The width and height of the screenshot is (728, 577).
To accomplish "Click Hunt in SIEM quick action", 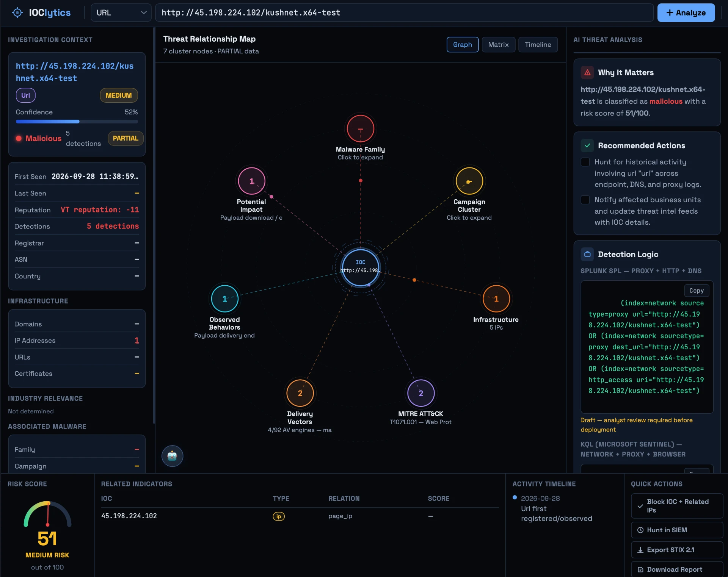I will pyautogui.click(x=677, y=530).
